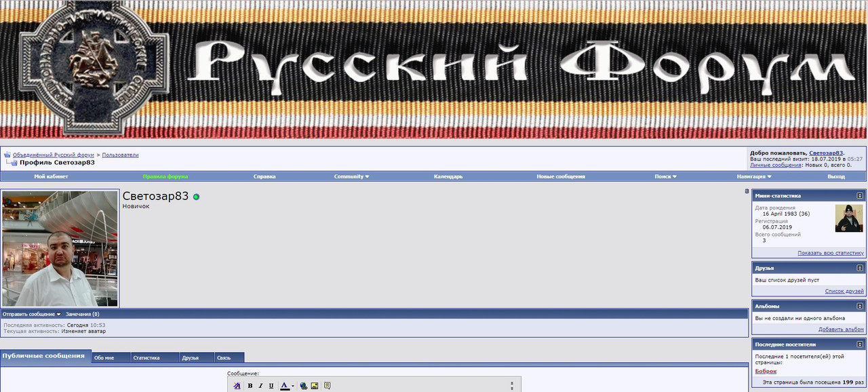The width and height of the screenshot is (868, 392).
Task: Click the Светозар83 username link in welcome box
Action: [x=826, y=153]
